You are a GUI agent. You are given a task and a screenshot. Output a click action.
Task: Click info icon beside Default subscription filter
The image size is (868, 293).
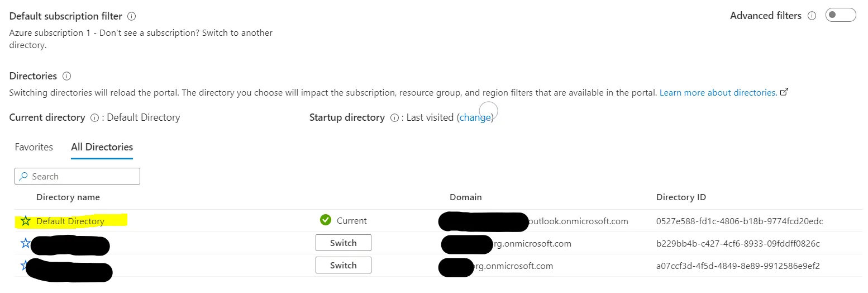tap(132, 17)
